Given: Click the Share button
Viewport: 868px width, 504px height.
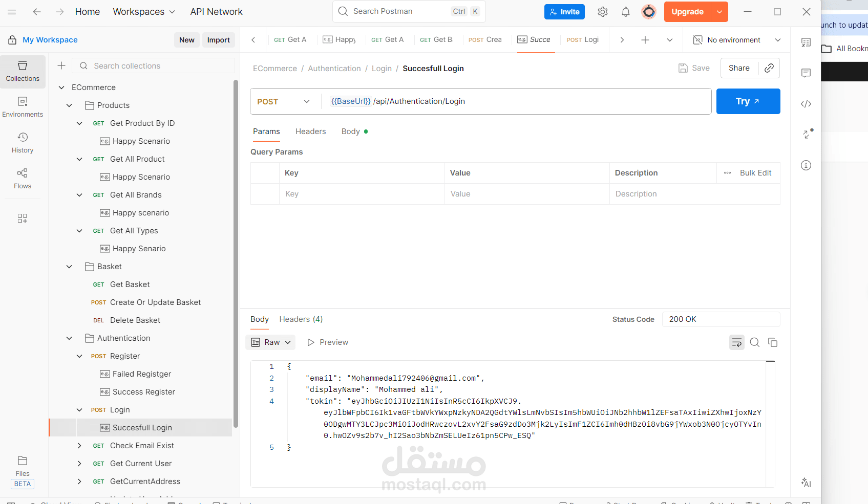Looking at the screenshot, I should pos(739,68).
